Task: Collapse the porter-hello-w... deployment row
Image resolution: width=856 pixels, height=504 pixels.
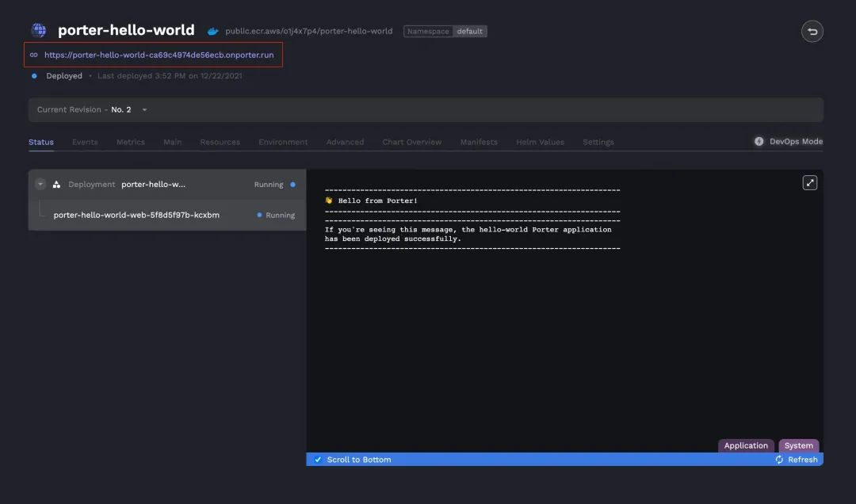Action: click(x=40, y=185)
